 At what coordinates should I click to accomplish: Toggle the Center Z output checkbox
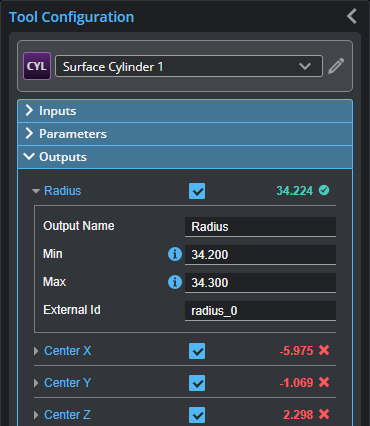[x=197, y=415]
